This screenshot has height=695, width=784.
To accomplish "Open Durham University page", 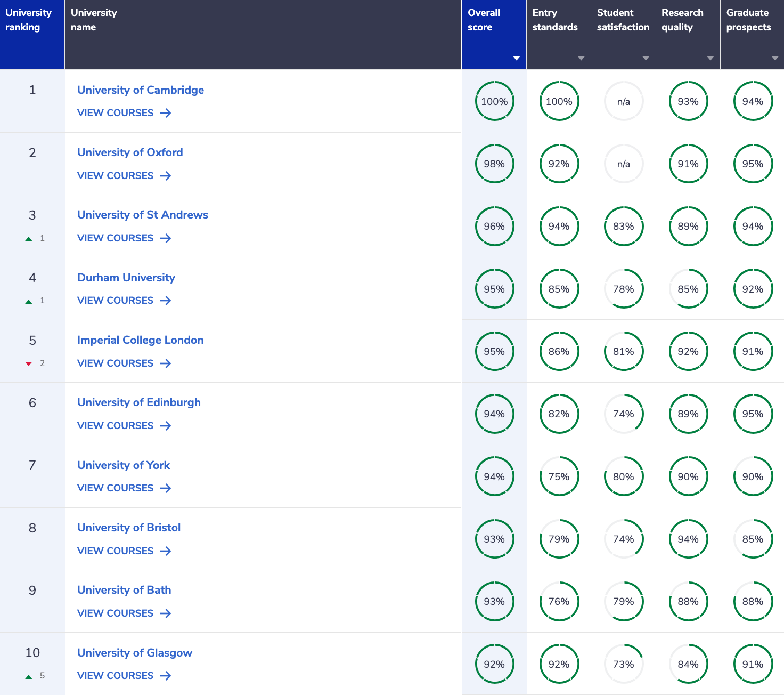I will click(126, 278).
